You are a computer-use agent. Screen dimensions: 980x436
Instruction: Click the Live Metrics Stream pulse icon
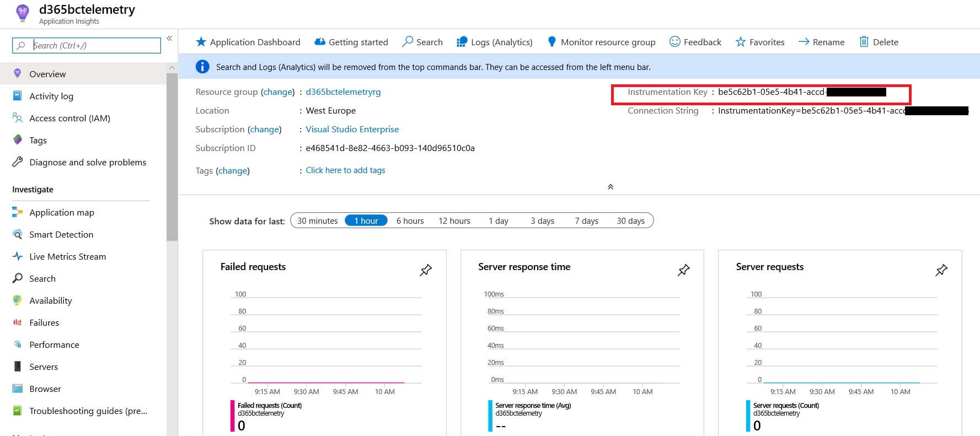pos(18,256)
